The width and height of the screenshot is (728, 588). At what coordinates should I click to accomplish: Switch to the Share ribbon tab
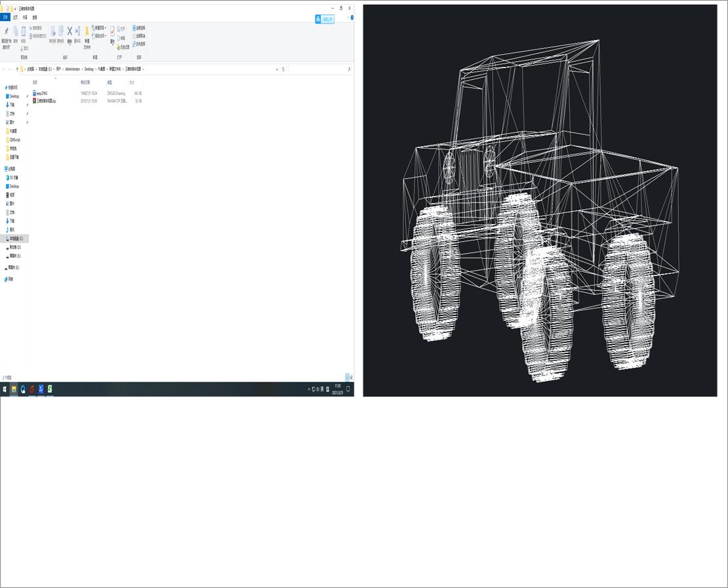point(25,17)
